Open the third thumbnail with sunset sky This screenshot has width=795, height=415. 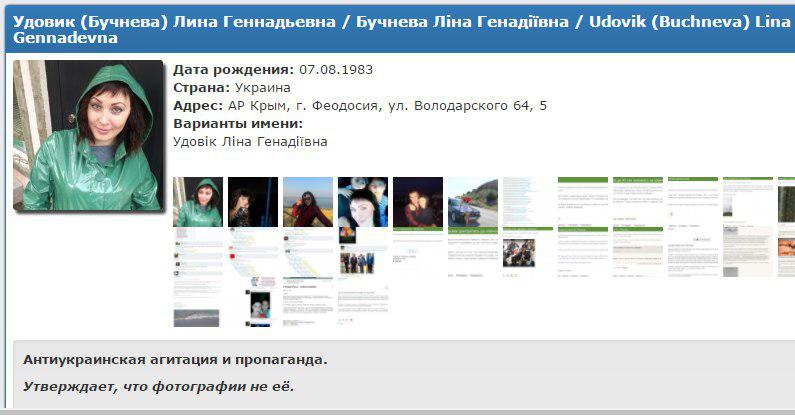tap(307, 202)
